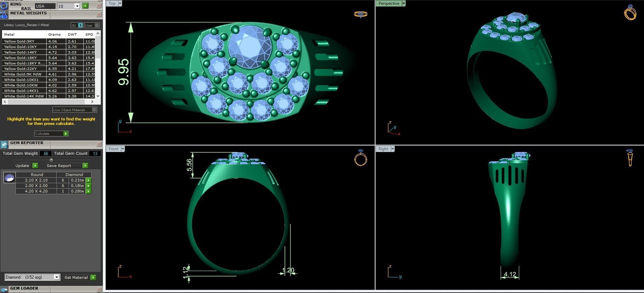This screenshot has width=644, height=293.
Task: Select the Yellow Gold:14KY row
Action: [x=49, y=52]
